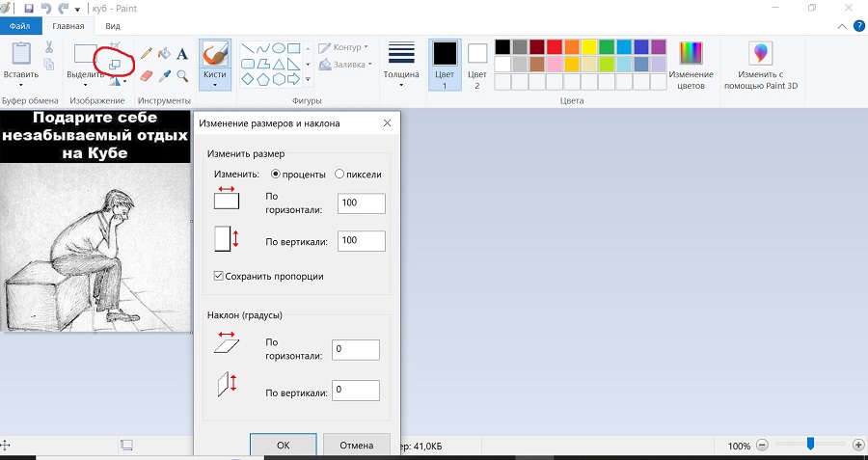Adjust the zoom slider handle
868x460 pixels.
[x=810, y=444]
